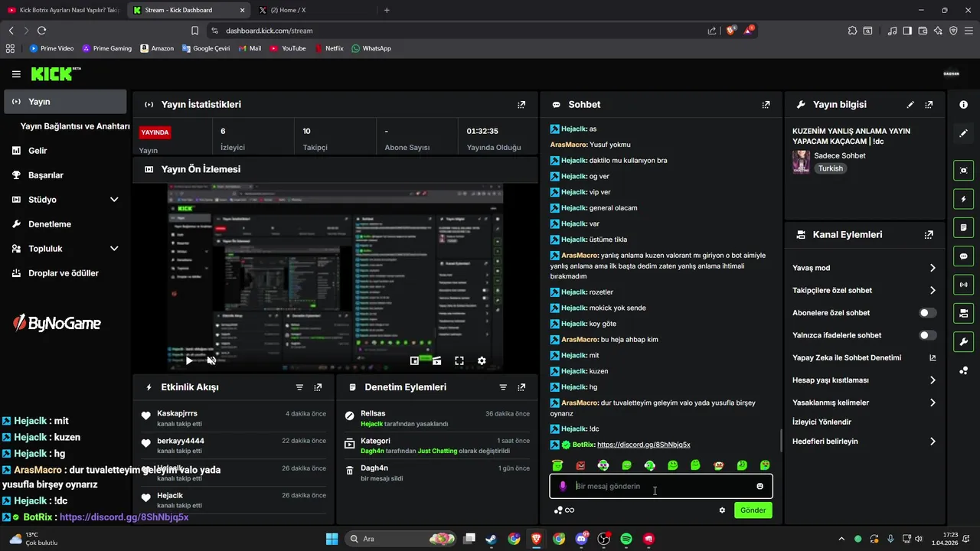
Task: Open Yapay Zeka ile Sohbet Denetimi link
Action: [864, 357]
